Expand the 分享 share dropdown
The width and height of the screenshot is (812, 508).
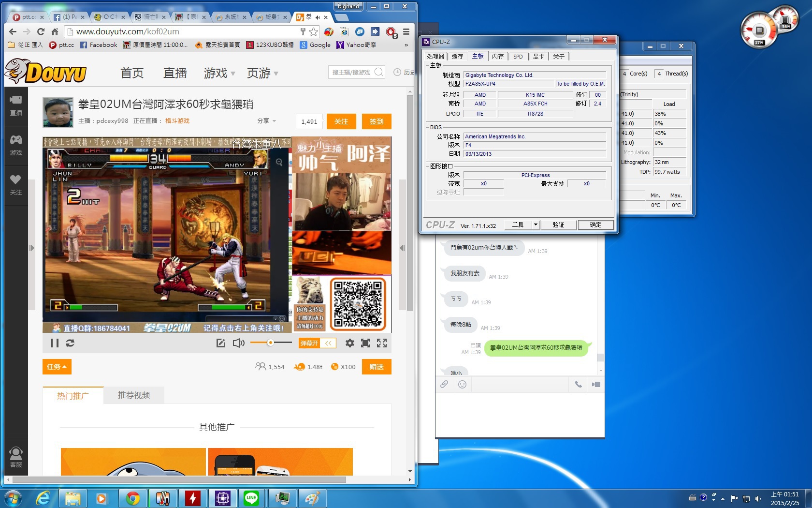(x=266, y=121)
